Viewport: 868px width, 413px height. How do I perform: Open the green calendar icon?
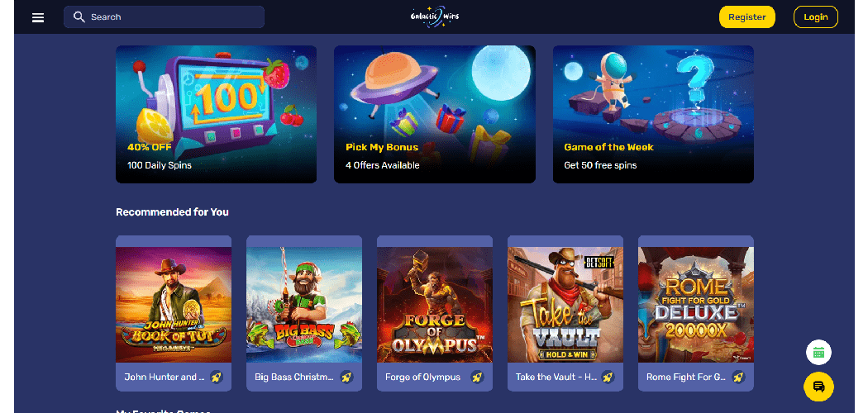818,352
